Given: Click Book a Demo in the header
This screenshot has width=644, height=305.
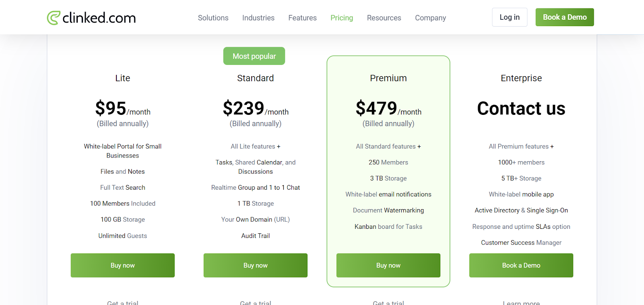Looking at the screenshot, I should coord(564,17).
